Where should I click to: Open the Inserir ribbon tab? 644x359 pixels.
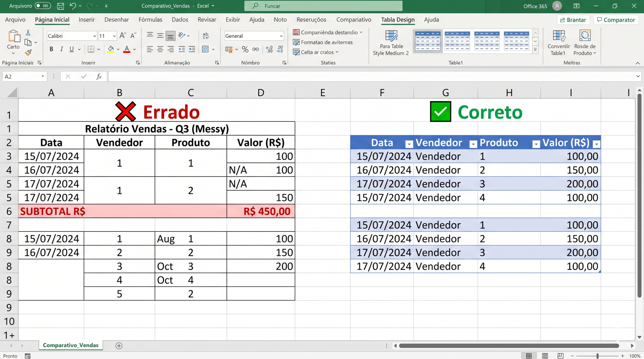(87, 20)
